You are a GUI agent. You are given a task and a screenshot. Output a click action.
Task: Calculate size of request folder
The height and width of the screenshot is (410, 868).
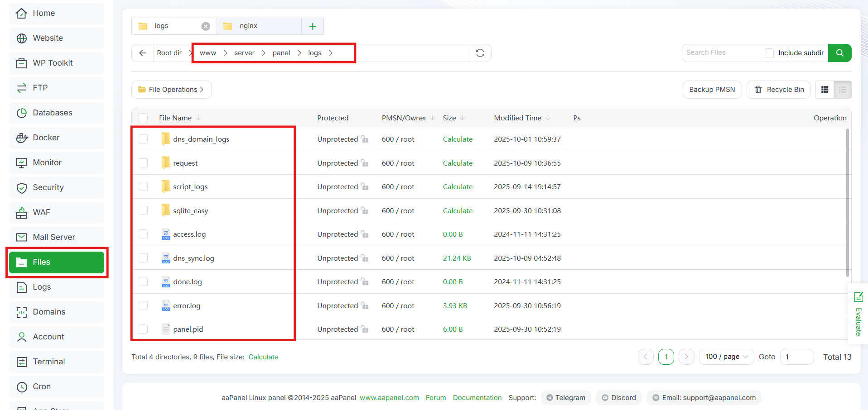click(458, 163)
